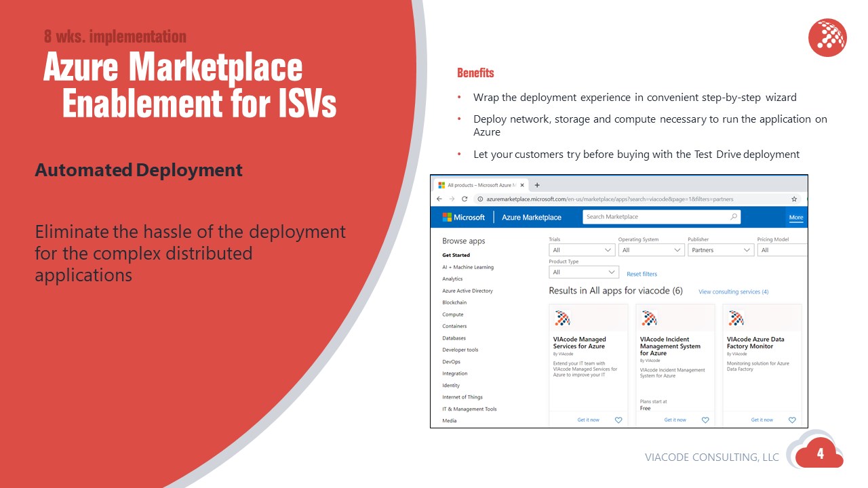The height and width of the screenshot is (488, 868).
Task: Open the Containers category
Action: click(454, 326)
